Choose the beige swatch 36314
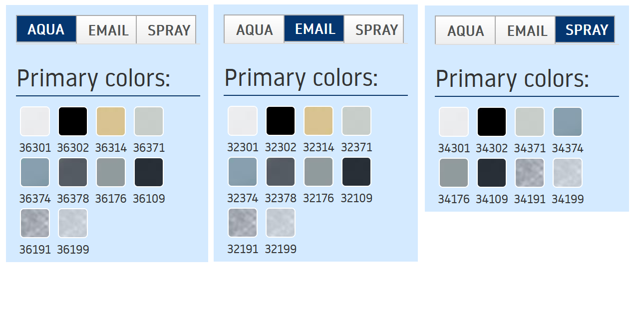644x331 pixels. (x=111, y=121)
